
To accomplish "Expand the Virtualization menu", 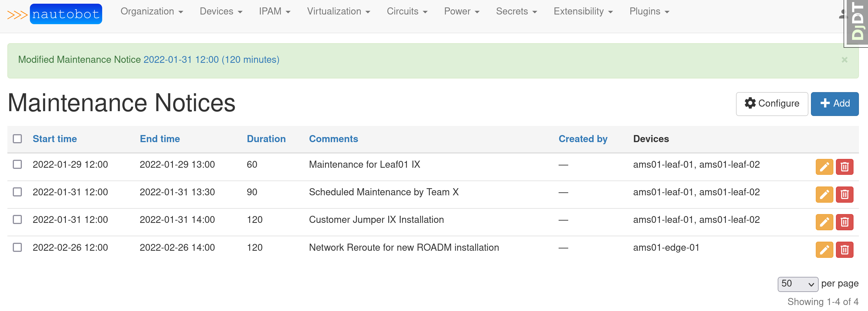I will point(338,11).
